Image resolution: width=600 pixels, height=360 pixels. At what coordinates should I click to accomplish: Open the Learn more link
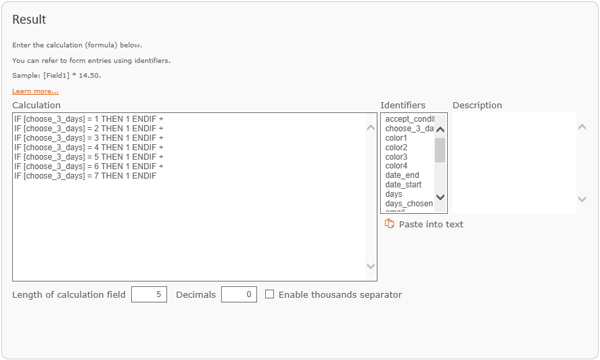[35, 91]
